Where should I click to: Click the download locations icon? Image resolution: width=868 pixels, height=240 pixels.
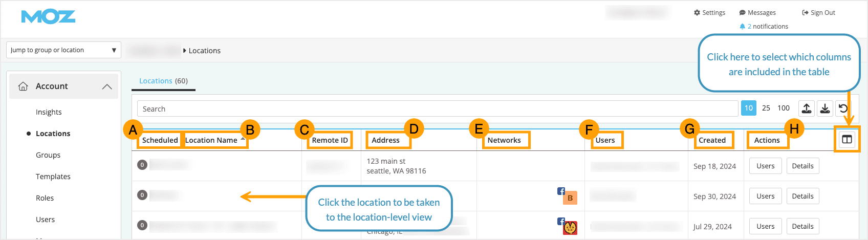click(825, 108)
